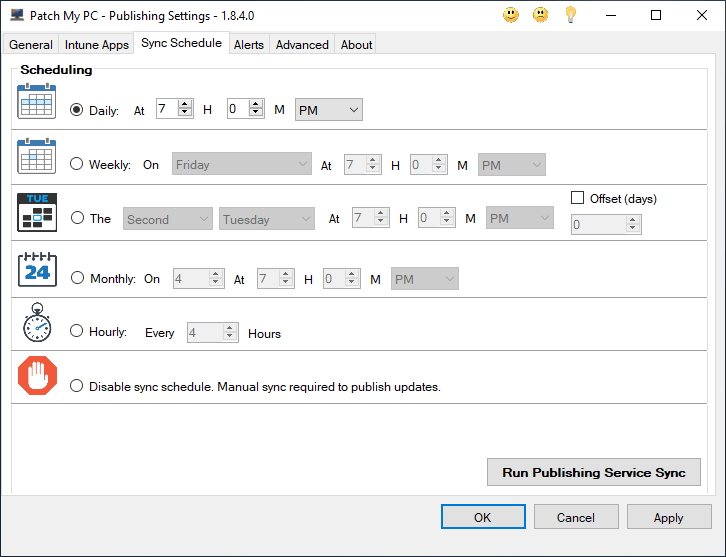The image size is (726, 557).
Task: Click the Weekly hour input field
Action: pyautogui.click(x=355, y=164)
